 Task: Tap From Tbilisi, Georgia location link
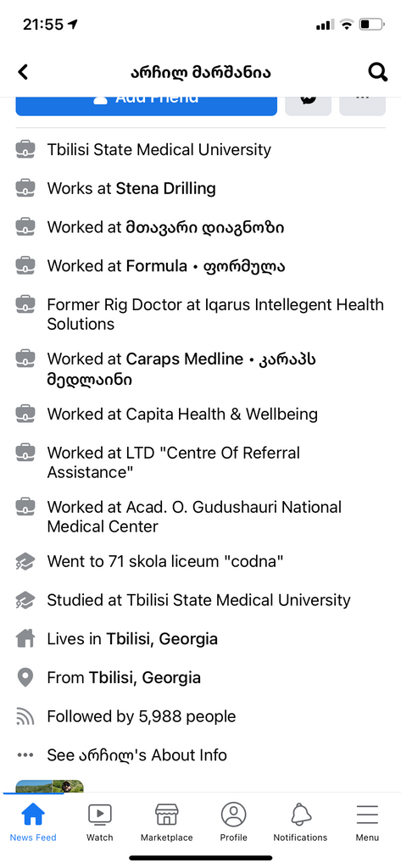(x=124, y=677)
